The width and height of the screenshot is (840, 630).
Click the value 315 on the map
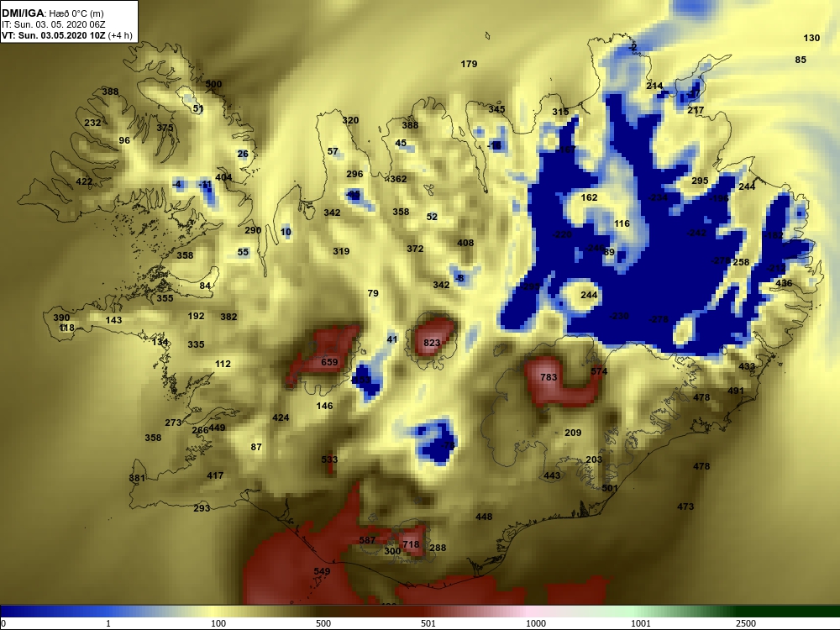pyautogui.click(x=561, y=112)
